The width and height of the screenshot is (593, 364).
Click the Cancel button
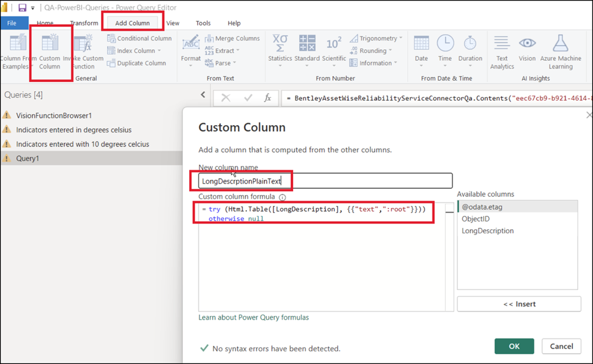[561, 346]
